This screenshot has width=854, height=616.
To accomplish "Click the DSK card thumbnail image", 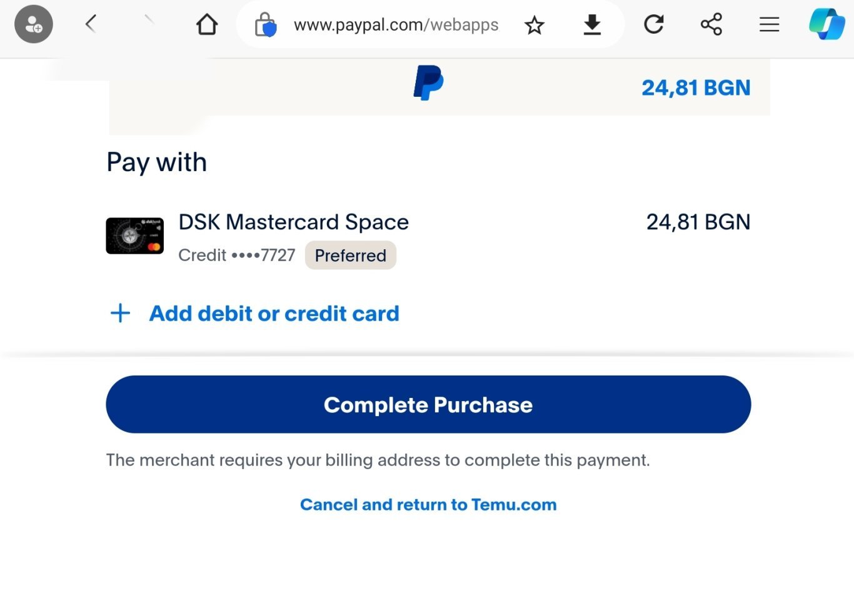I will click(135, 236).
